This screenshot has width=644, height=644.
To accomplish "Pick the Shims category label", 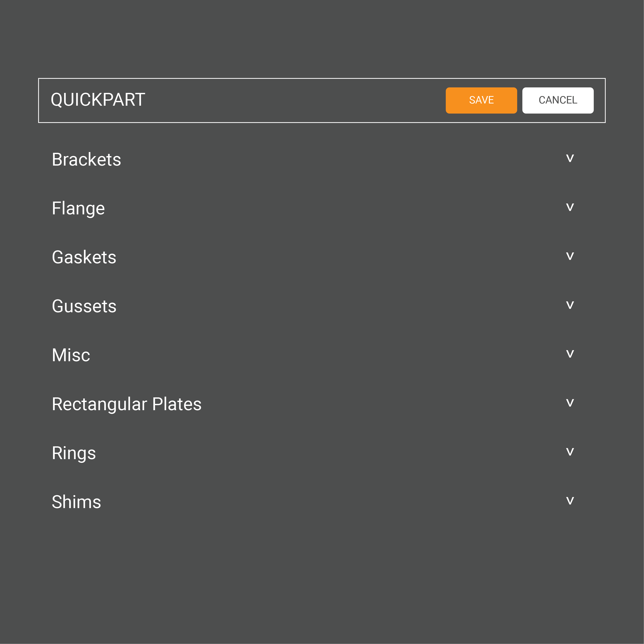I will (76, 502).
